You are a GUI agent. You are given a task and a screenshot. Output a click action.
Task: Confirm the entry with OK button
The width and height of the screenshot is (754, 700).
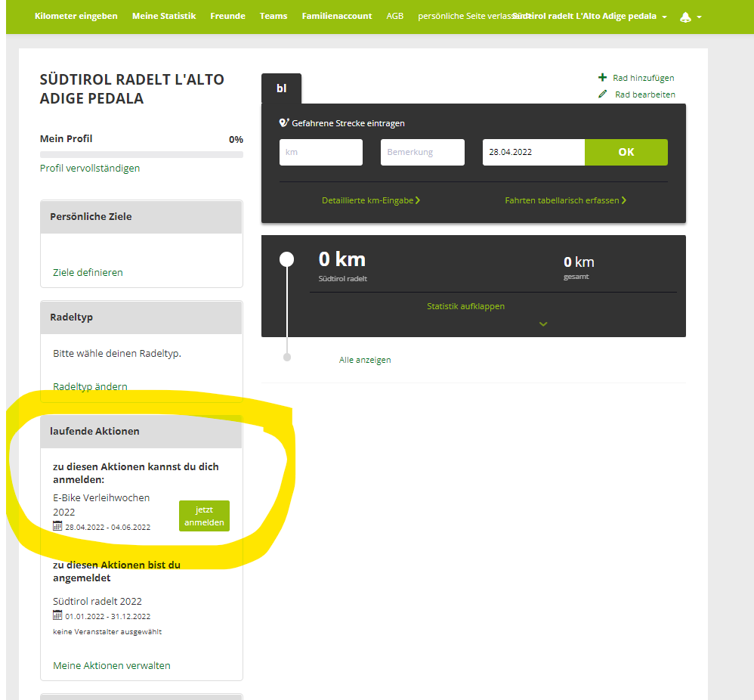tap(626, 152)
